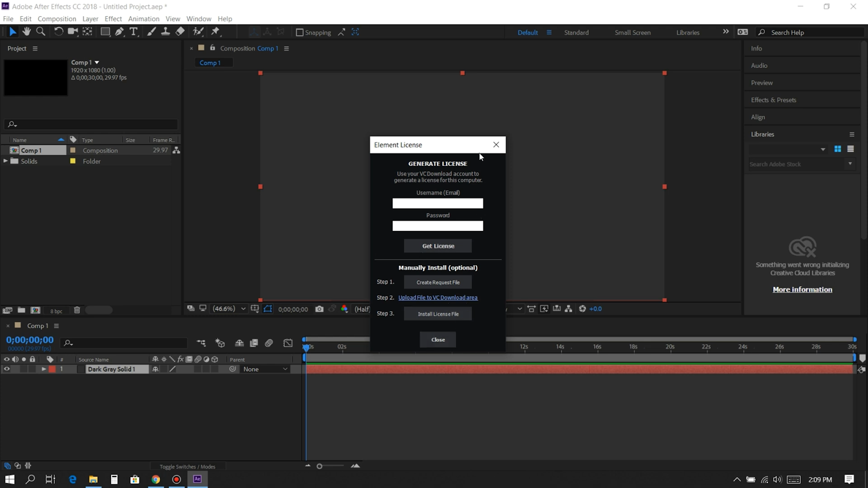Open Show Channel color management icon

[x=344, y=309]
